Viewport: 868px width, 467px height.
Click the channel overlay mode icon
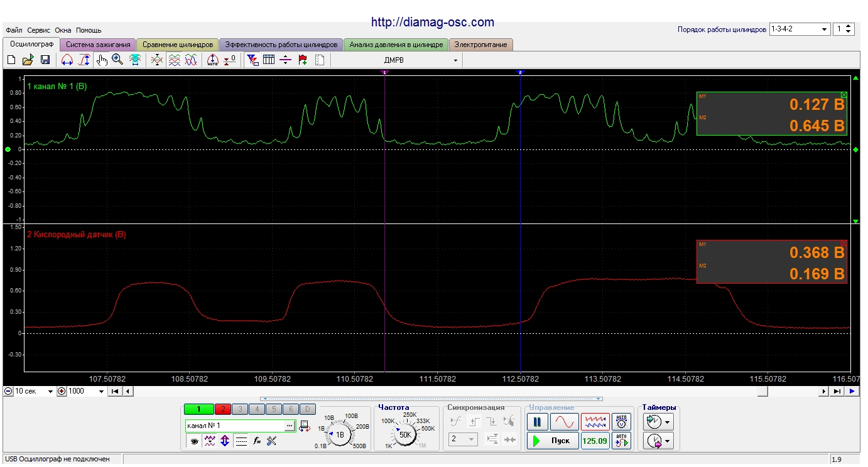tap(157, 60)
